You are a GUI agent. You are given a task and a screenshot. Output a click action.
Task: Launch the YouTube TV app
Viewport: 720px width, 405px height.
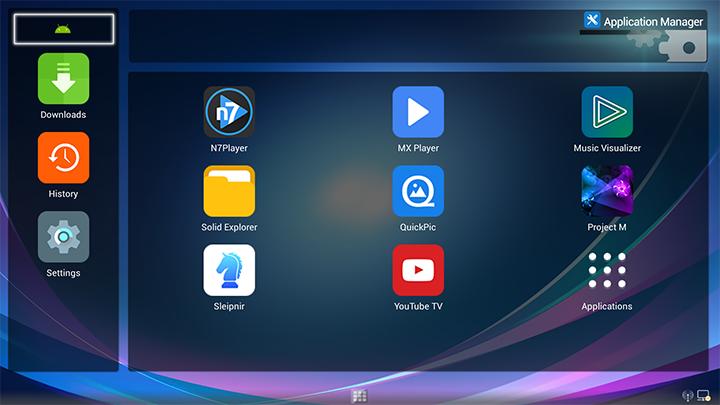point(418,270)
